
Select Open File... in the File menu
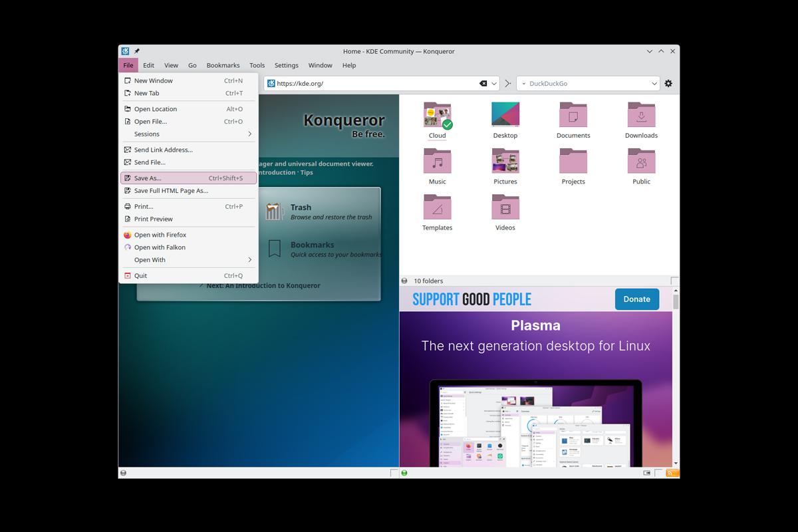[x=188, y=121]
